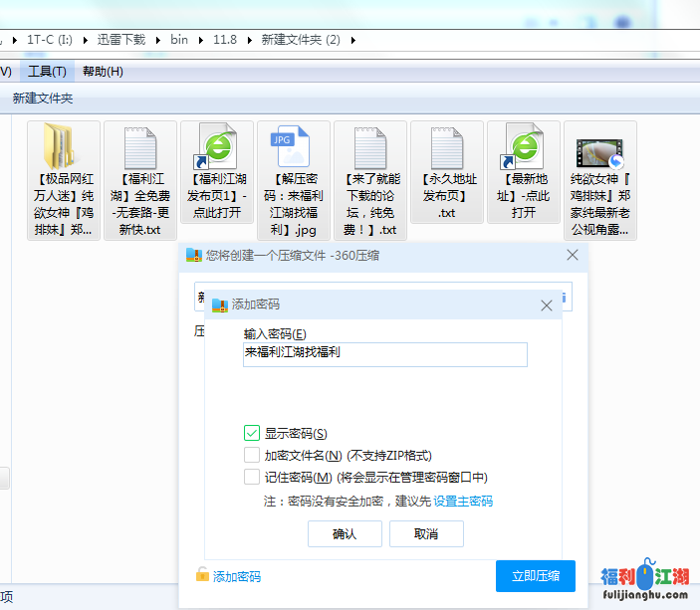The image size is (700, 610).
Task: Uncheck the 显示密码 checkbox
Action: tap(252, 433)
